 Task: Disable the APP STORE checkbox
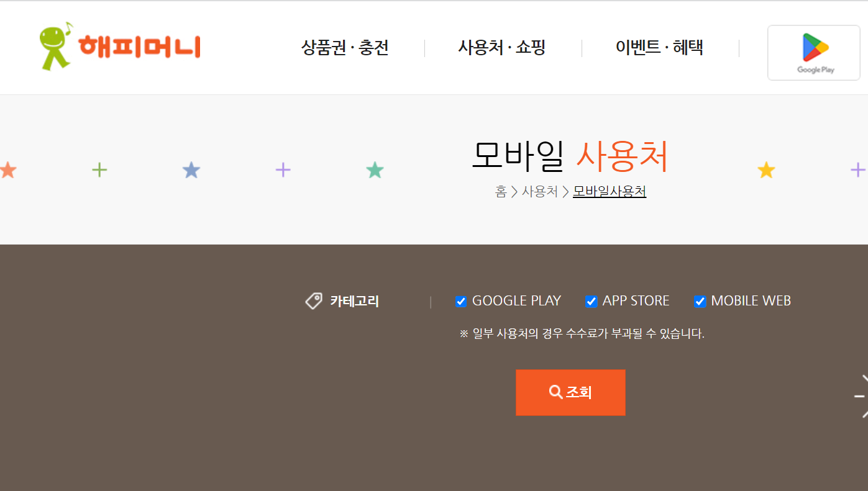(x=591, y=301)
